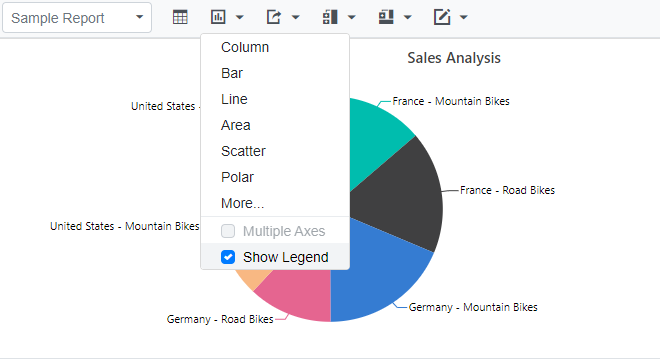Expand the grand total arrow
660x364 pixels.
pyautogui.click(x=407, y=17)
